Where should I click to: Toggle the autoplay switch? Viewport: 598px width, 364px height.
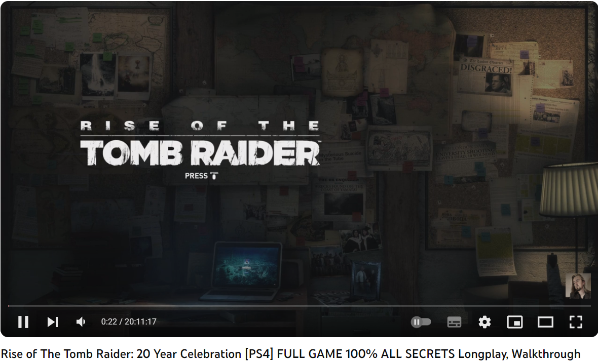[x=421, y=322]
